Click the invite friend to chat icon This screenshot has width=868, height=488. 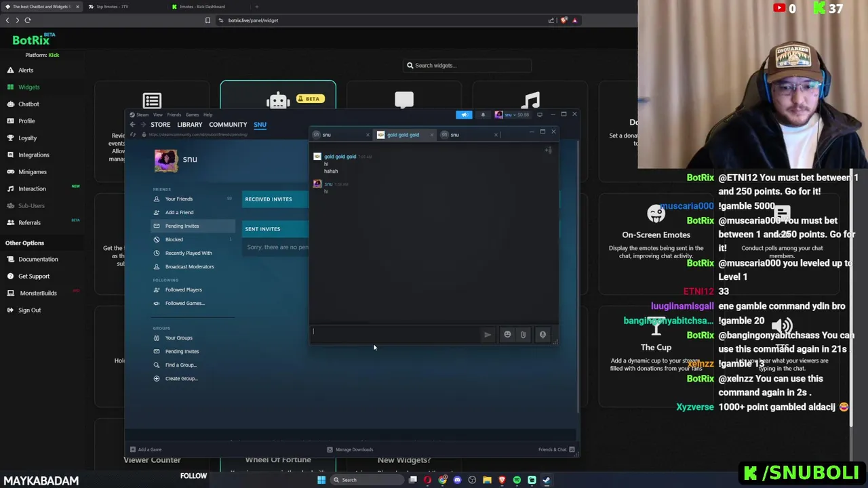pyautogui.click(x=548, y=150)
